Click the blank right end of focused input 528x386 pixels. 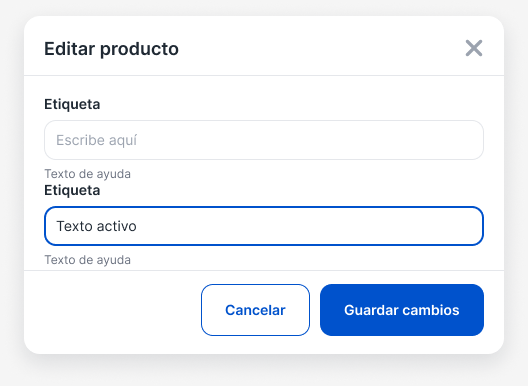coord(438,226)
